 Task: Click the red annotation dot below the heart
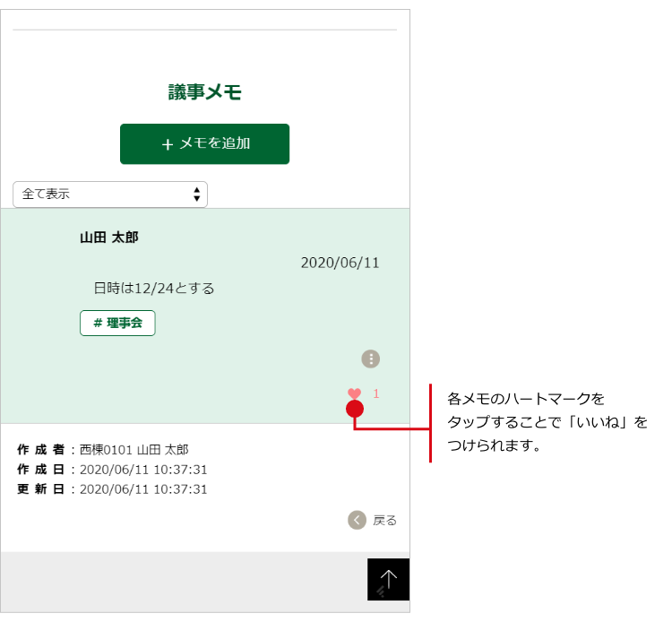pyautogui.click(x=355, y=410)
